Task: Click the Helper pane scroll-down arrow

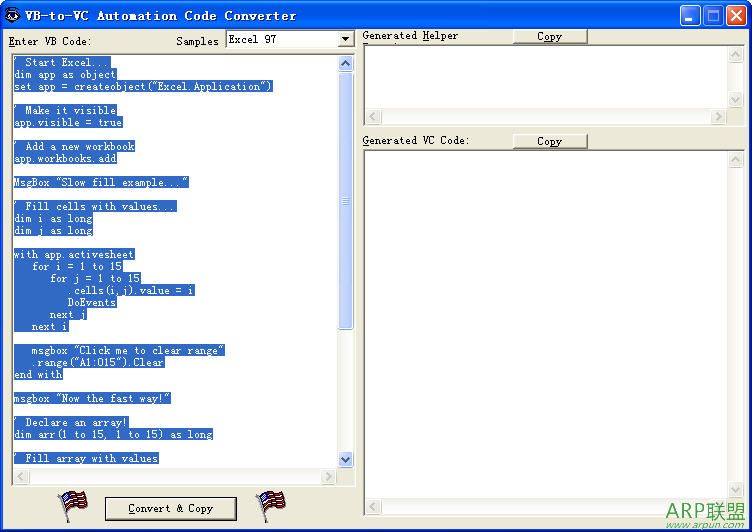Action: tap(736, 99)
